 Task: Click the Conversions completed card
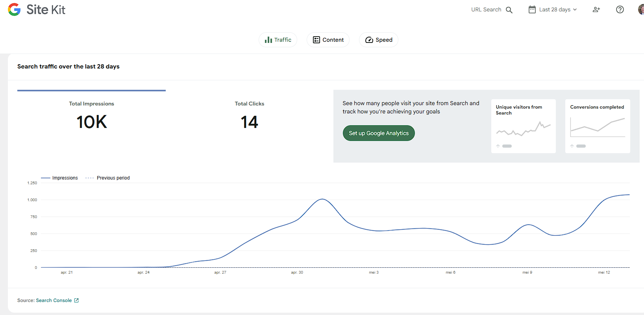click(x=598, y=126)
